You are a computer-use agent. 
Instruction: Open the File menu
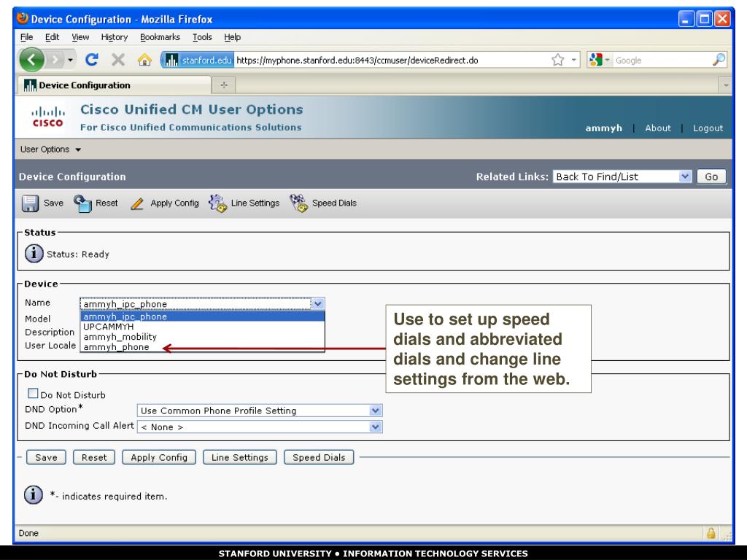pos(27,37)
